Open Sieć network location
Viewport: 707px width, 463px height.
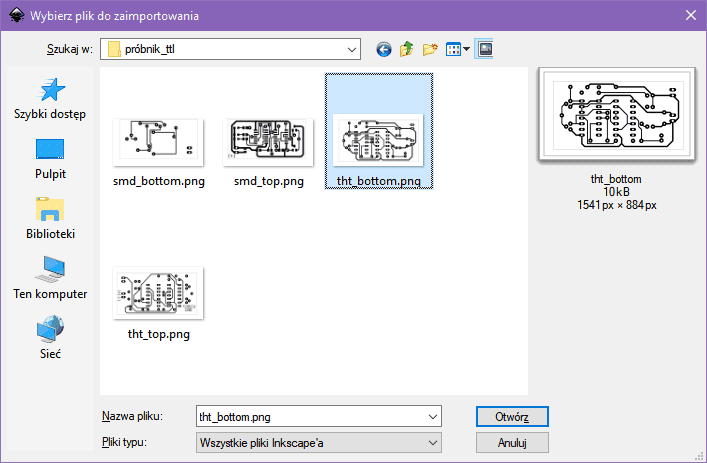coord(50,338)
